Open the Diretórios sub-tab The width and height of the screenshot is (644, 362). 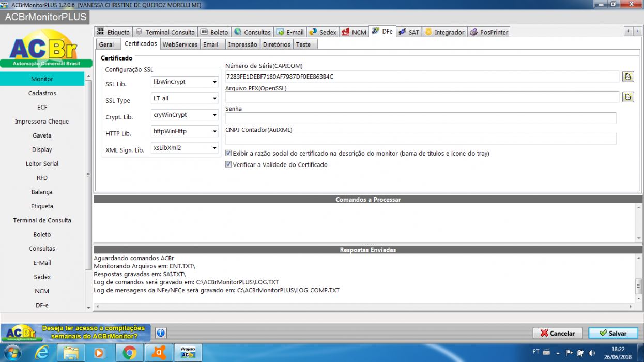pyautogui.click(x=277, y=44)
